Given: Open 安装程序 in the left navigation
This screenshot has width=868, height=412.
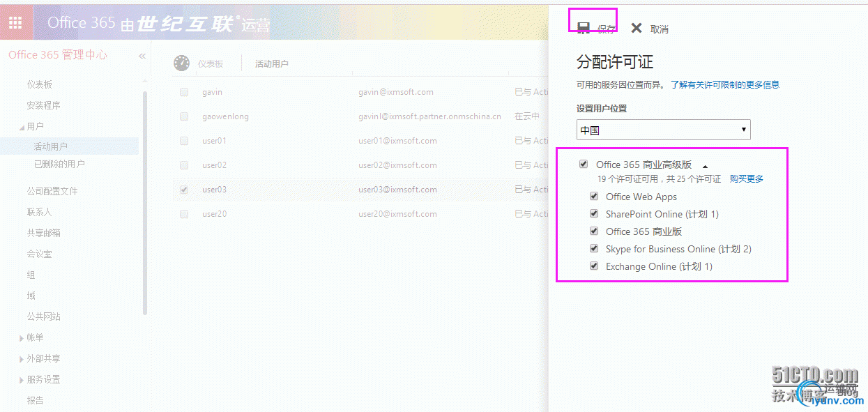Looking at the screenshot, I should 43,105.
